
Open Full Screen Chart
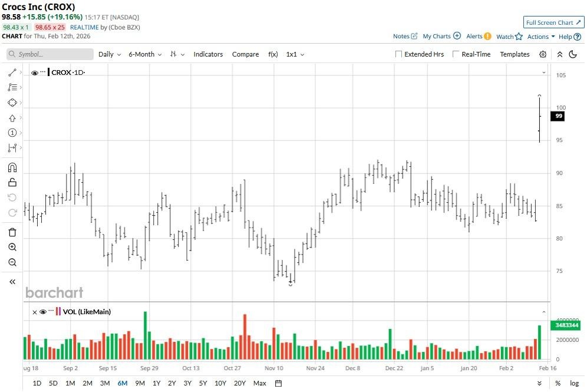coord(553,22)
